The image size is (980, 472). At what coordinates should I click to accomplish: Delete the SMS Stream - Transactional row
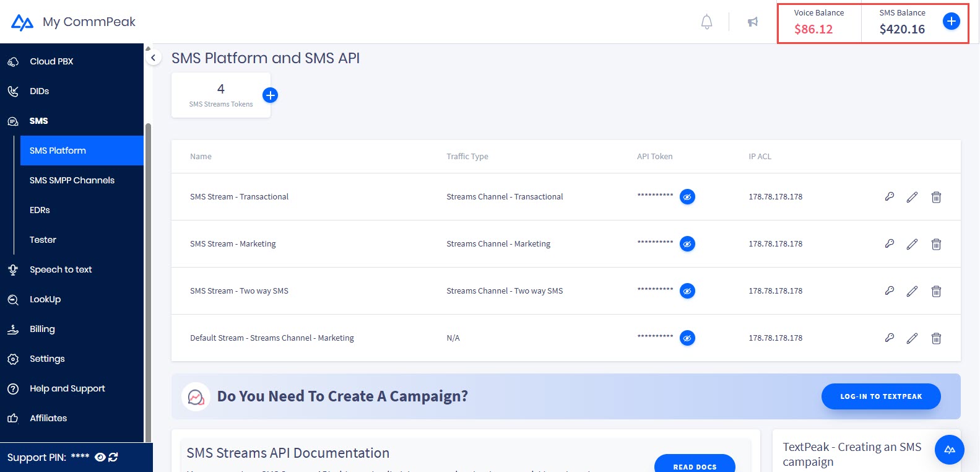(936, 197)
